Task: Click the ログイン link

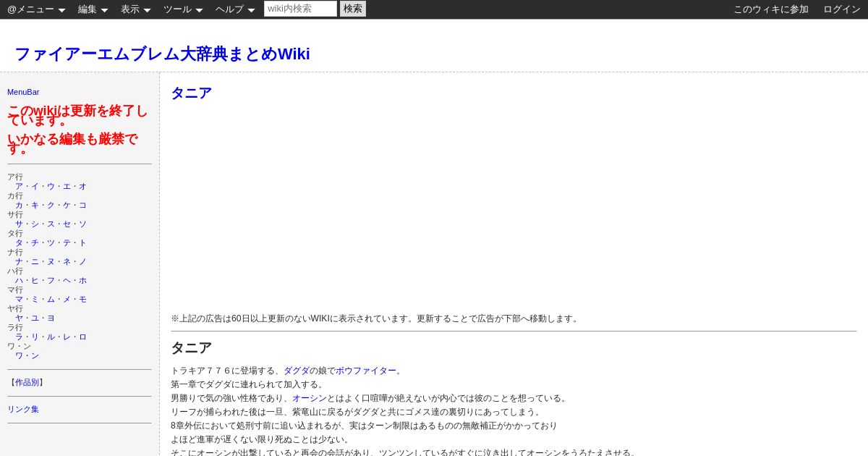Action: (x=842, y=9)
